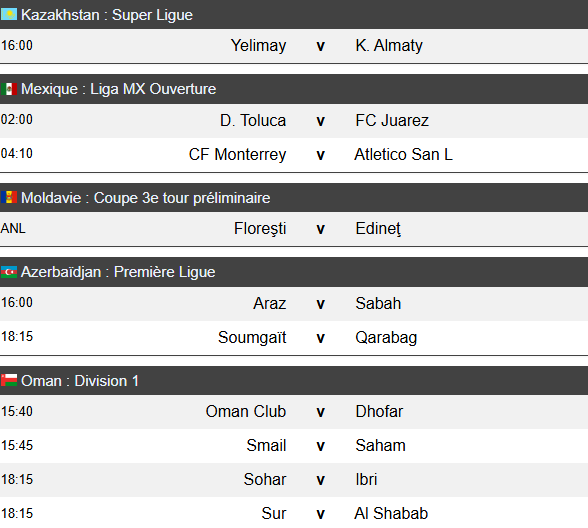Click the Azerbaijan flag icon
This screenshot has height=528, width=588.
(x=9, y=272)
